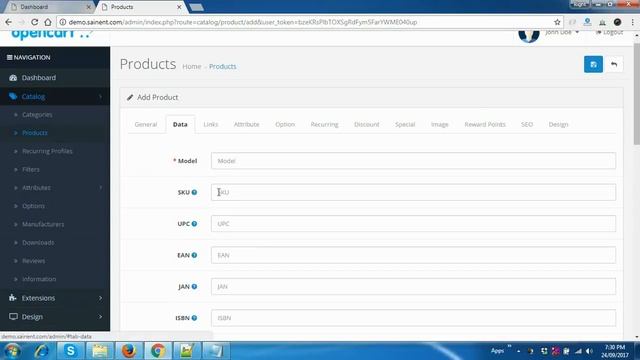Bookmark page with the star icon
Image resolution: width=640 pixels, height=360 pixels.
557,22
